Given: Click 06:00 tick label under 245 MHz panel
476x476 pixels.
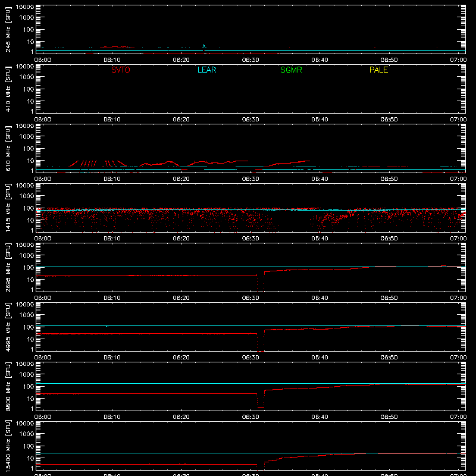Looking at the screenshot, I should pos(43,60).
